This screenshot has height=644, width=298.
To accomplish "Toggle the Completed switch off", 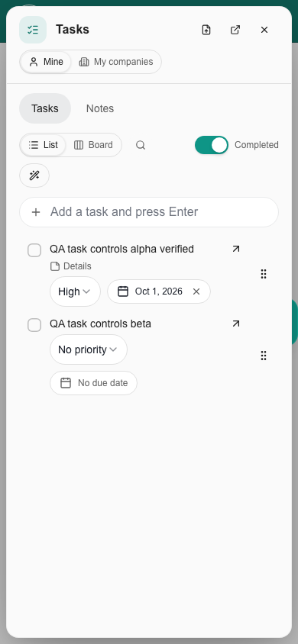I will [x=211, y=145].
